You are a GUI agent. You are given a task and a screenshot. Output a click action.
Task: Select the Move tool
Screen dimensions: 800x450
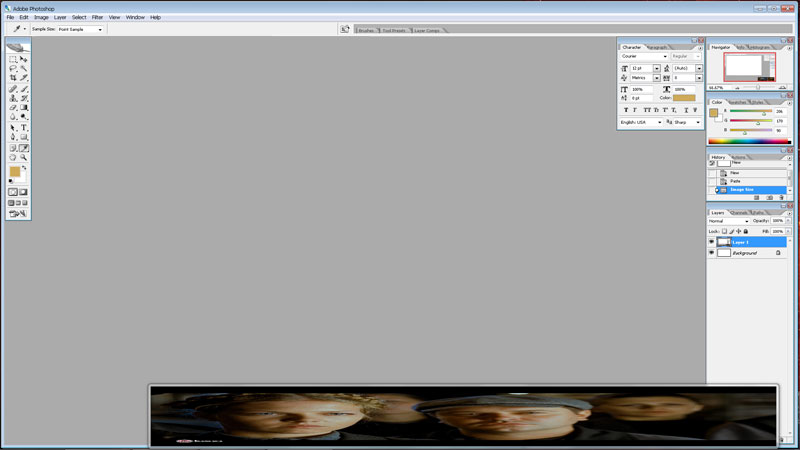coord(24,59)
